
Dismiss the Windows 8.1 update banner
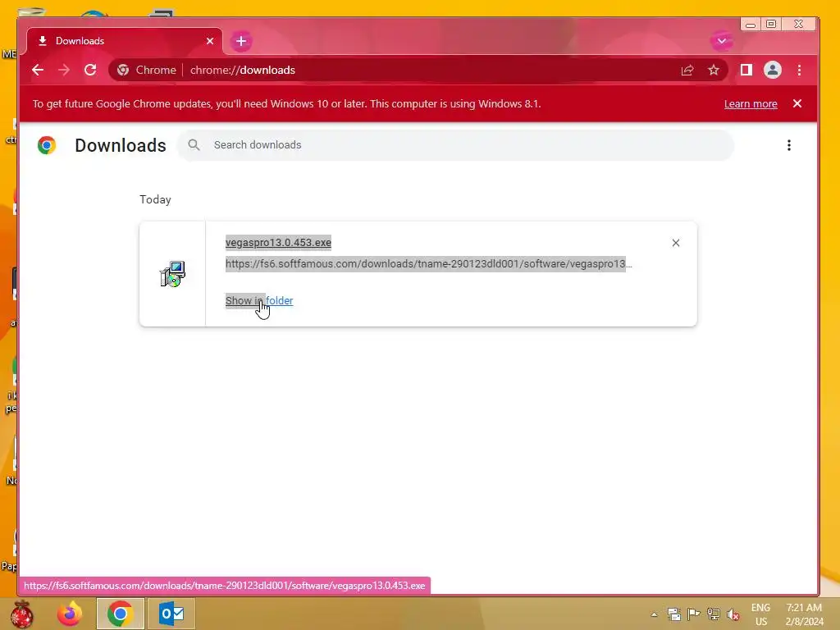coord(797,104)
